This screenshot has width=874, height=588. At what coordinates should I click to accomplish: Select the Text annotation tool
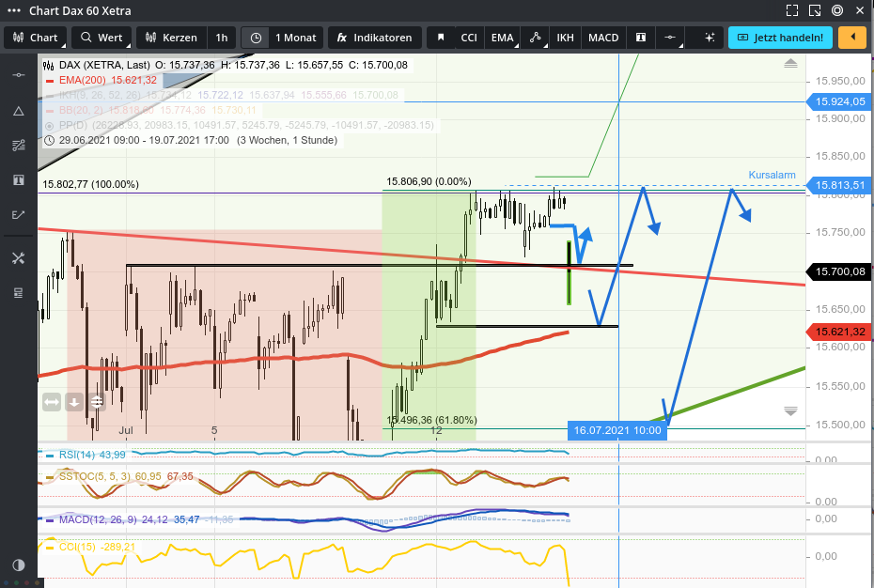click(18, 178)
